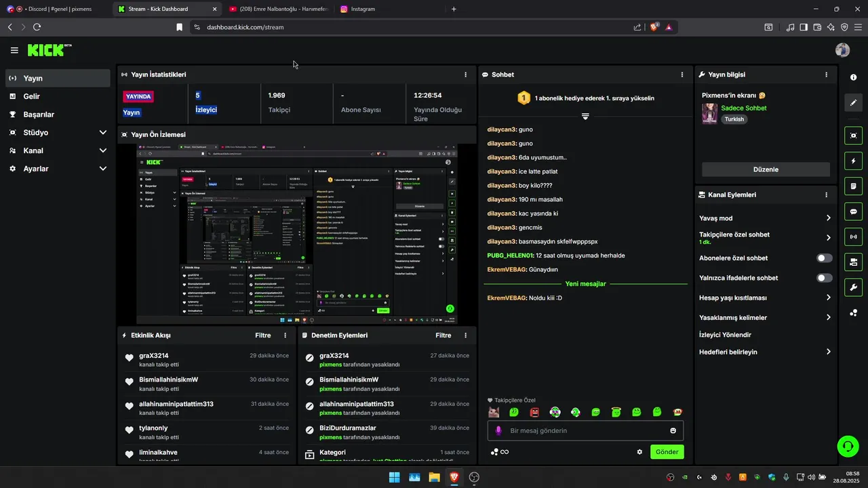
Task: Toggle Yalnızca ifadelerle sohbet switch
Action: [x=824, y=278]
